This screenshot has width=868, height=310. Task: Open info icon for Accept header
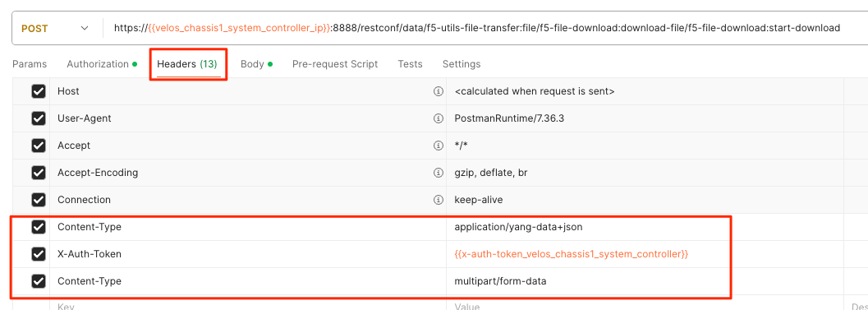438,146
